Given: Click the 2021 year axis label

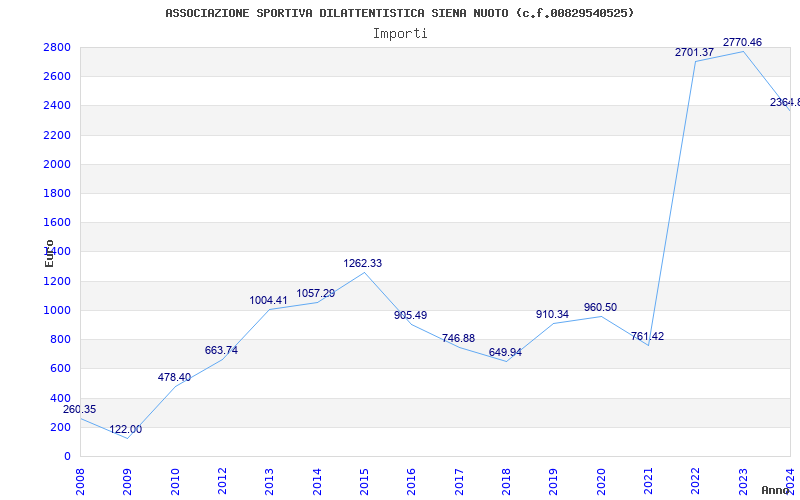Looking at the screenshot, I should [x=648, y=482].
